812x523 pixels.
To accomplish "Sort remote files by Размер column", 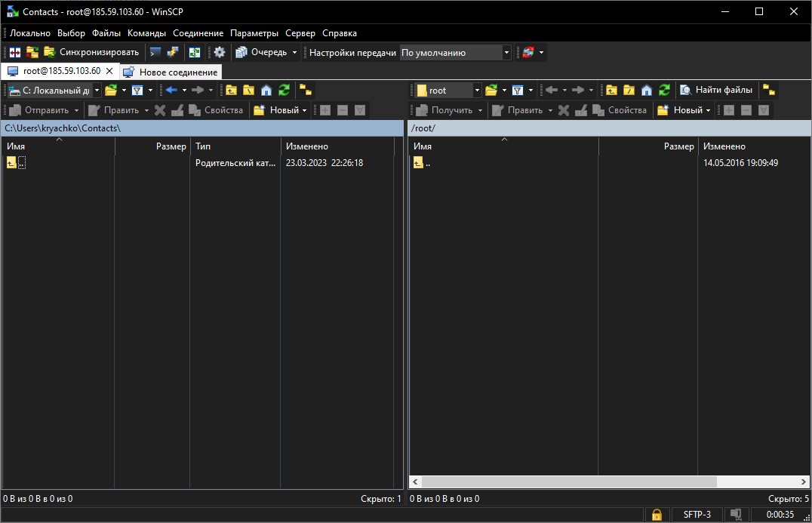I will pyautogui.click(x=648, y=146).
